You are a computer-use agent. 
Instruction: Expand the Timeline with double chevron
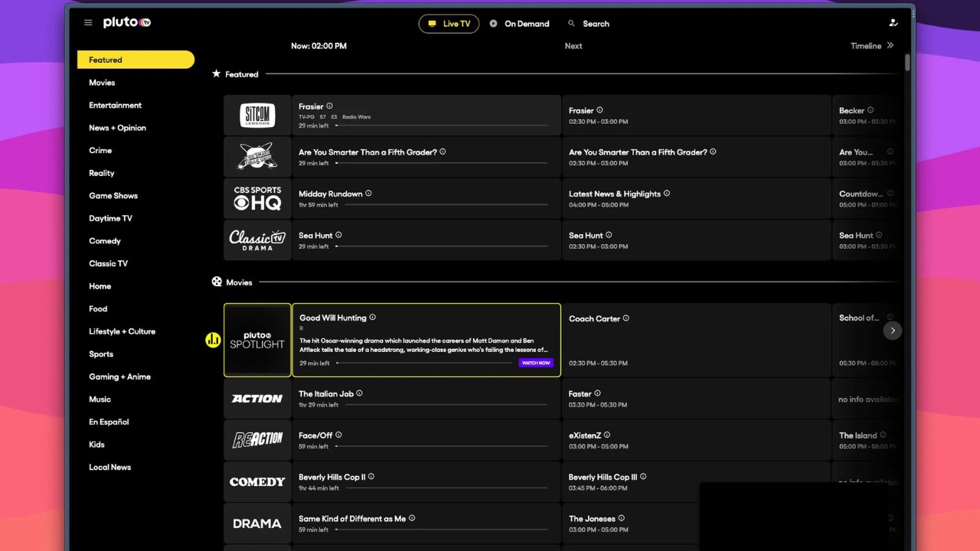pyautogui.click(x=890, y=46)
